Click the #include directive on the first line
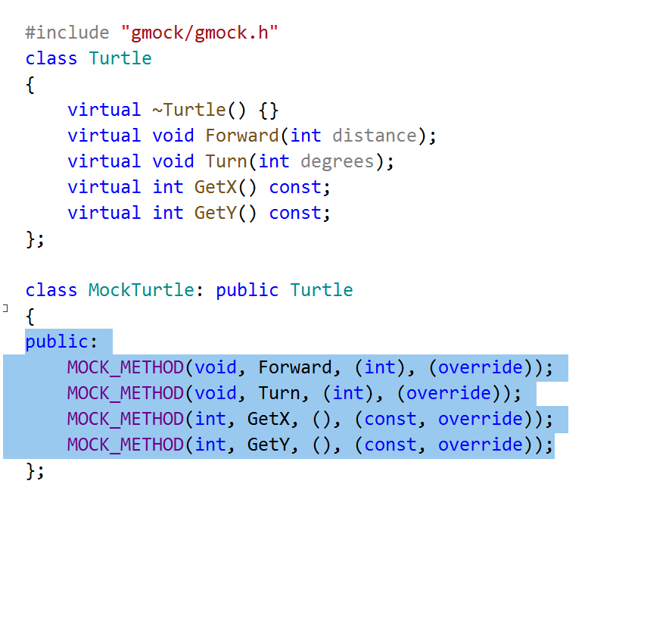The image size is (672, 618). [67, 32]
